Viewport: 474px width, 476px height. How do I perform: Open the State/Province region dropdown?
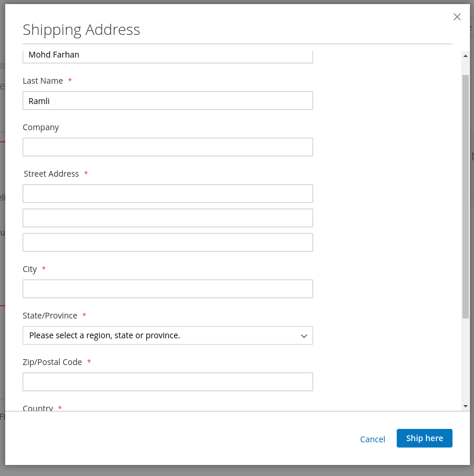pos(167,335)
